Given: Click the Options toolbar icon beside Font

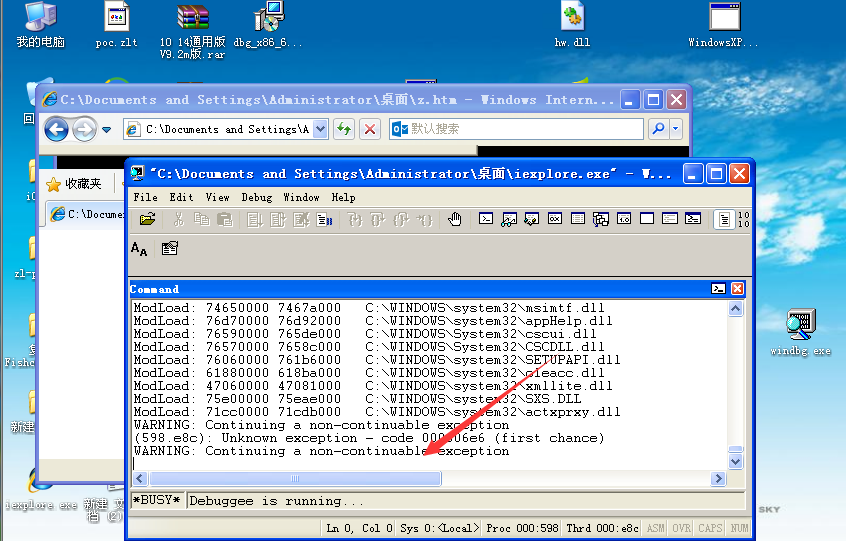Looking at the screenshot, I should pos(169,248).
